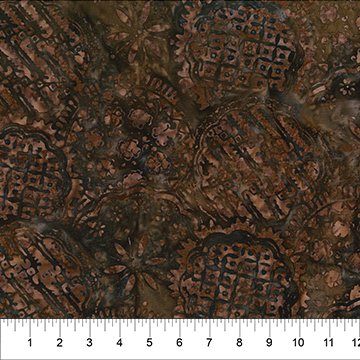Select the number 7 ruler marking
The width and height of the screenshot is (360, 360).
[x=209, y=343]
